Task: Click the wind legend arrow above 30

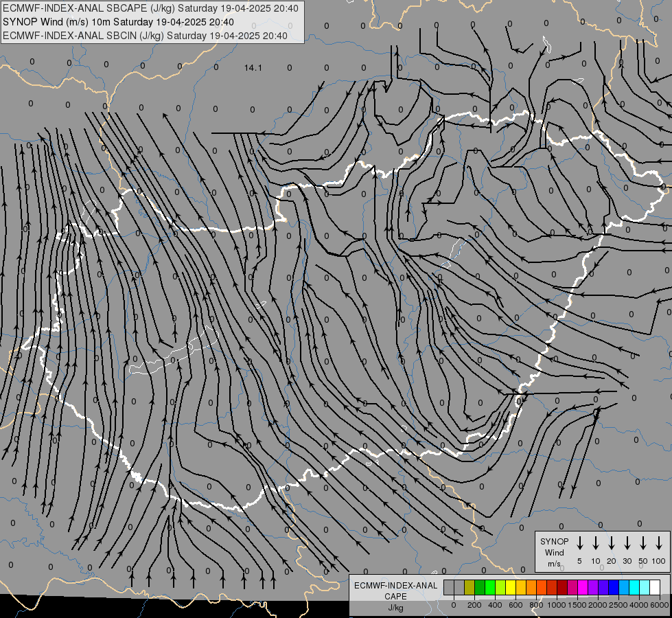Action: (627, 543)
